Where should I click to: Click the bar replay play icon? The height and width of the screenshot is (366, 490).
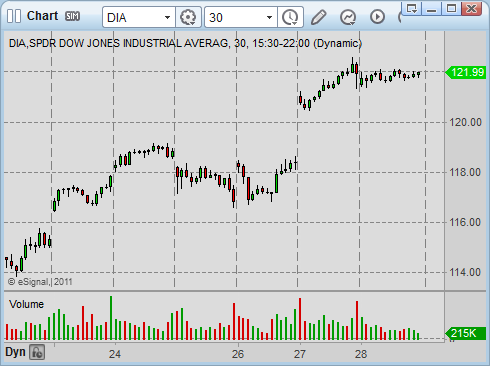coord(377,17)
